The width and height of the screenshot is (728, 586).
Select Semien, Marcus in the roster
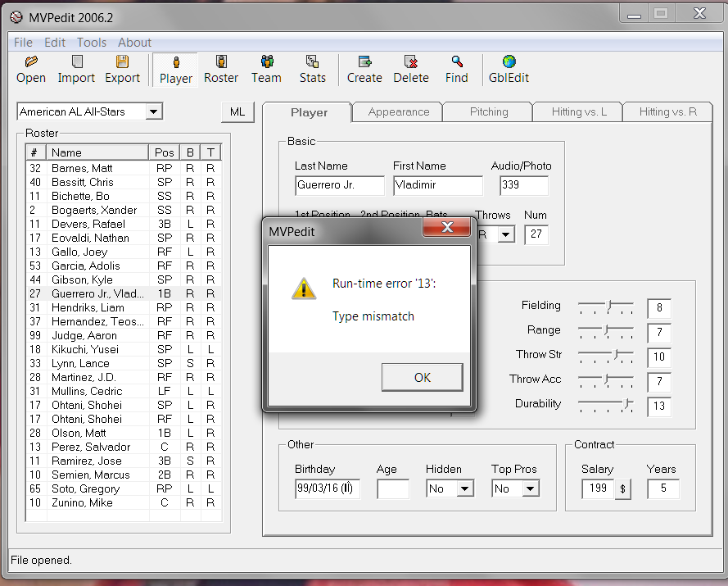tap(124, 475)
